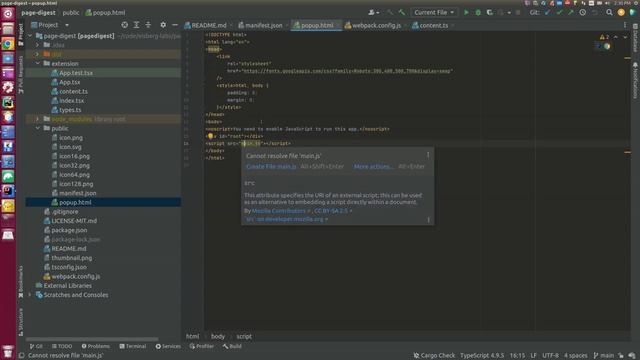Toggle the Structure side tab
The width and height of the screenshot is (640, 360).
pyautogui.click(x=21, y=322)
